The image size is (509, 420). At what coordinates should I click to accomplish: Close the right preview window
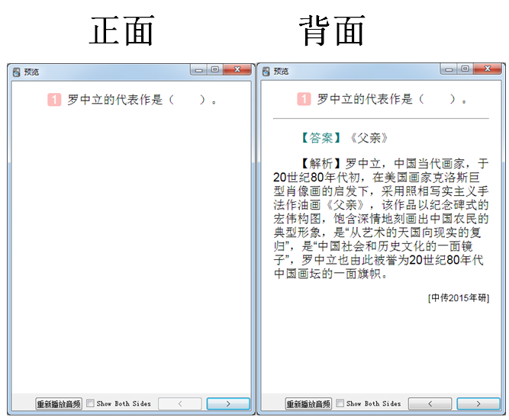point(487,69)
